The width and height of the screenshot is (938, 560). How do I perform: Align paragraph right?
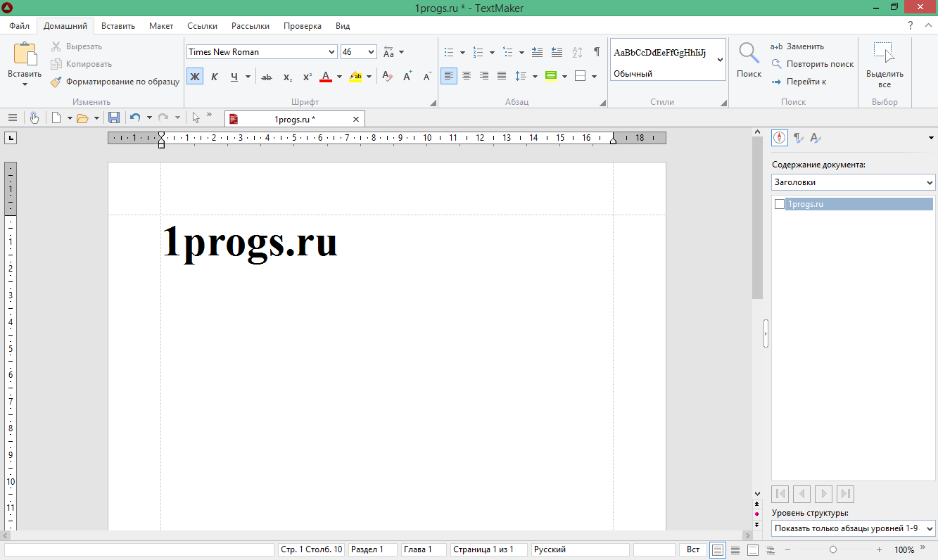pyautogui.click(x=484, y=76)
